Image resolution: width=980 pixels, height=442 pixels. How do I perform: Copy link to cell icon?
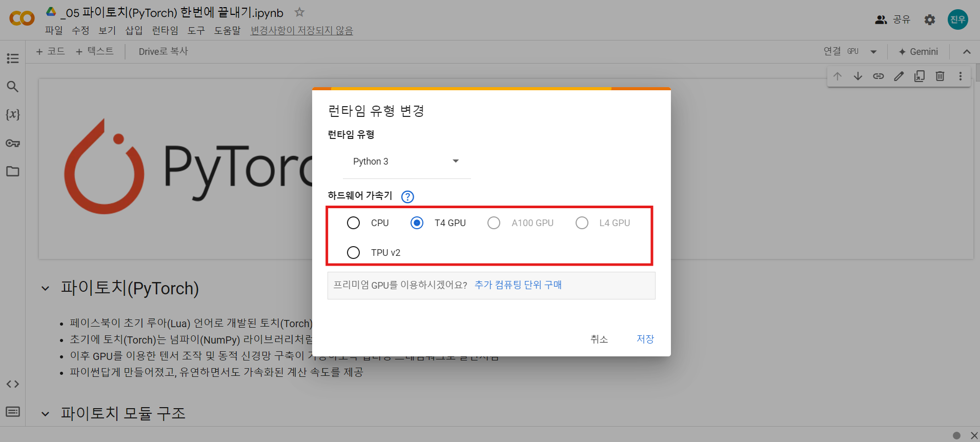pyautogui.click(x=879, y=76)
